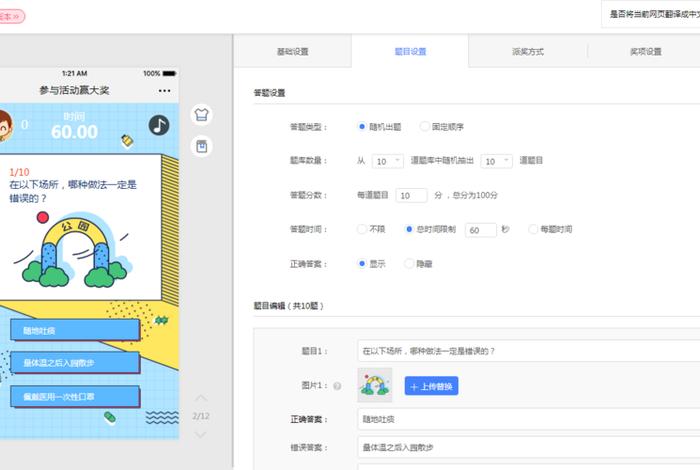Screen dimensions: 700x470
Task: Click the park illustration in phone preview
Action: 74,250
